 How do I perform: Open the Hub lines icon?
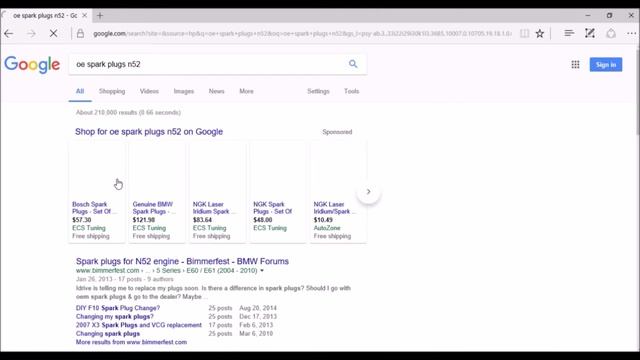(x=569, y=33)
